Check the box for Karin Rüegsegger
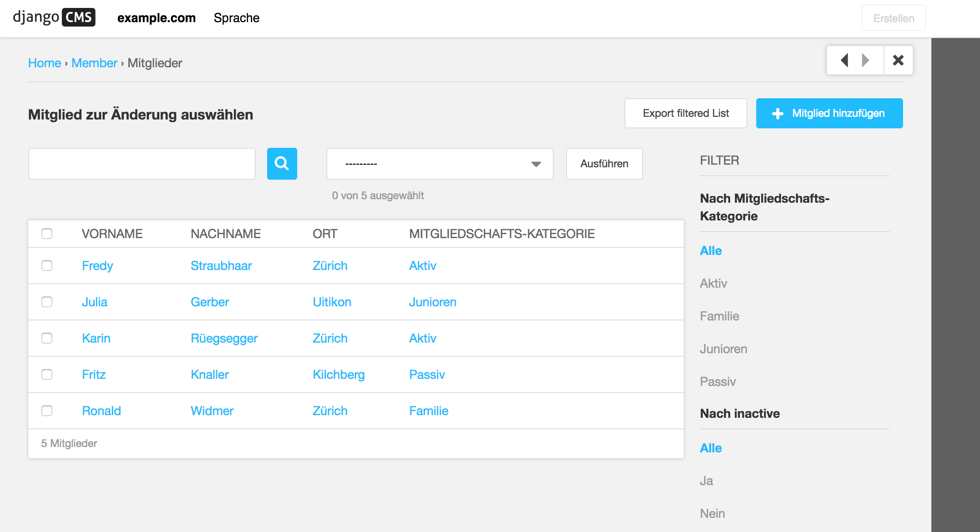The image size is (980, 532). point(47,338)
